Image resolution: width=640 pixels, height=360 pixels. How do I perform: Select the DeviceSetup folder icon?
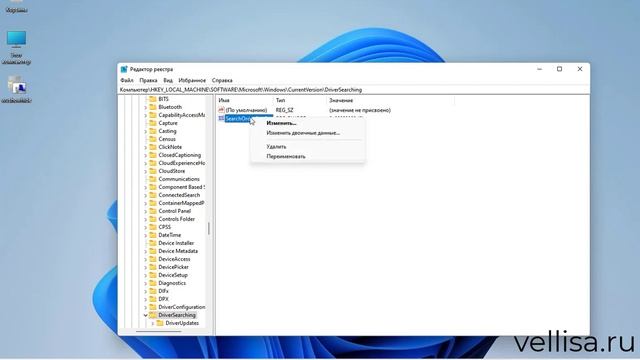pos(153,275)
